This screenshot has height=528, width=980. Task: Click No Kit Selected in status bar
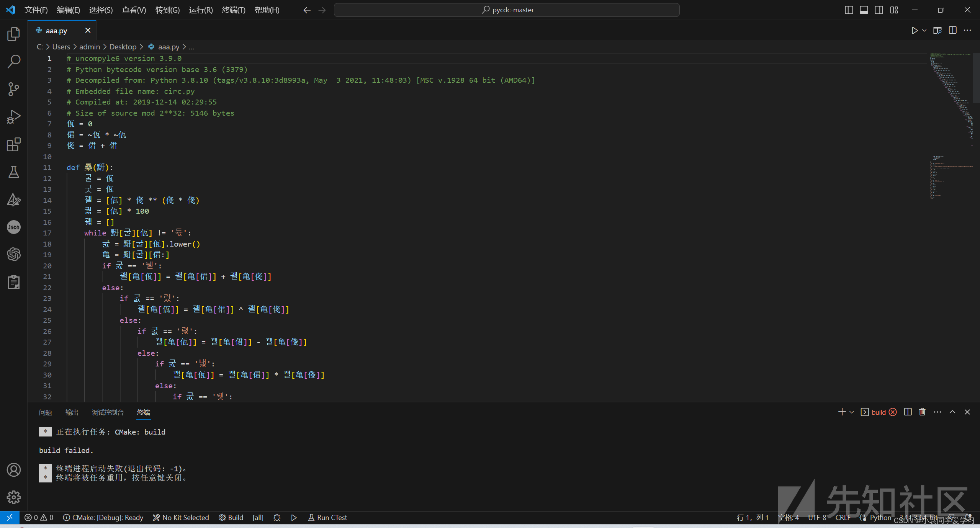click(x=181, y=518)
